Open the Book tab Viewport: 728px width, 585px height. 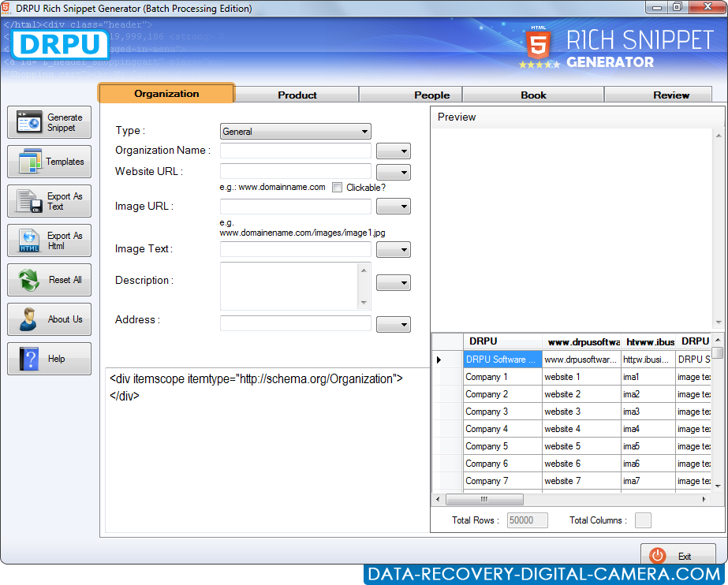click(533, 95)
